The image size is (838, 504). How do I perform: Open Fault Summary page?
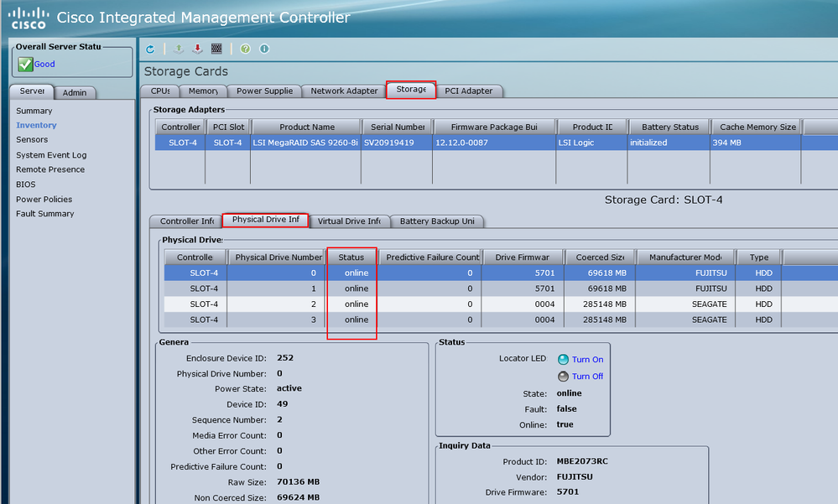[45, 214]
